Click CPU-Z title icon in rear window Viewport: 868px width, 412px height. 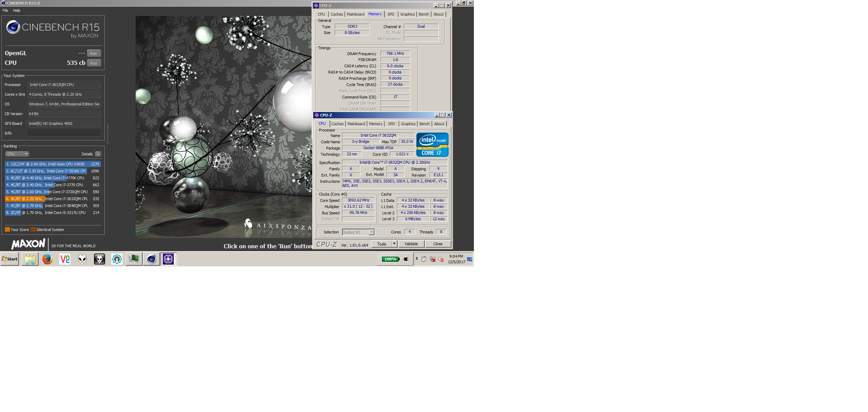(x=316, y=6)
